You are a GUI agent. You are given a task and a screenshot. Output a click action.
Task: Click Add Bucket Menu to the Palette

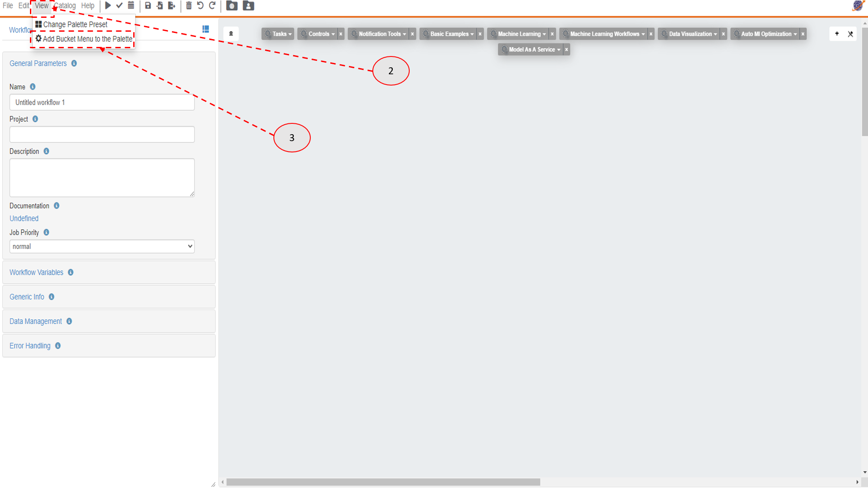pos(83,39)
